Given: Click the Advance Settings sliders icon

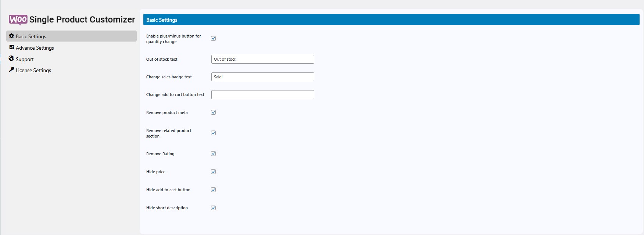Looking at the screenshot, I should (11, 47).
